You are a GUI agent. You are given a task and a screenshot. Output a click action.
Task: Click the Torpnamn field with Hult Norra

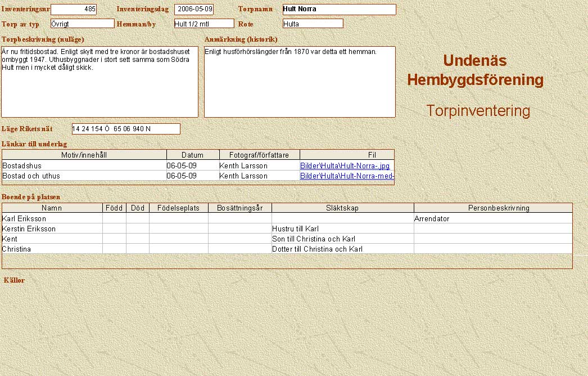pos(339,10)
